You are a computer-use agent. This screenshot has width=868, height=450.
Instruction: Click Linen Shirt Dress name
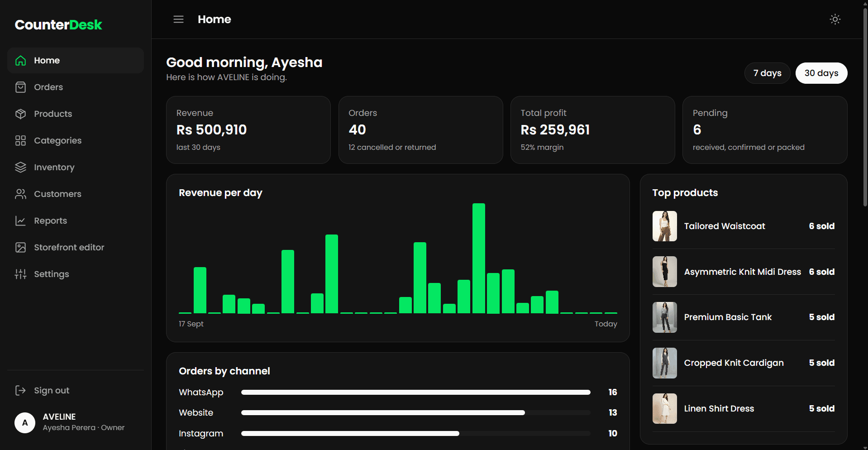tap(719, 409)
